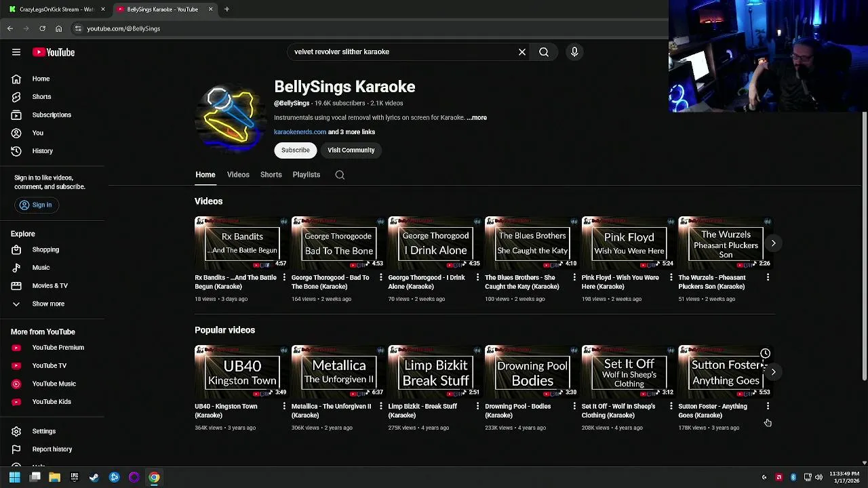The width and height of the screenshot is (868, 488).
Task: Go back in browser
Action: coord(10,28)
